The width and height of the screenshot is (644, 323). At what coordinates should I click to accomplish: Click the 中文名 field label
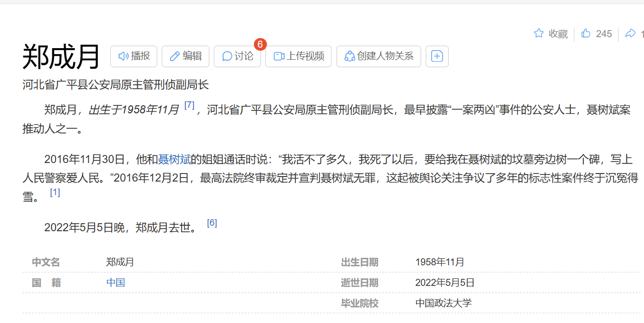[x=46, y=262]
